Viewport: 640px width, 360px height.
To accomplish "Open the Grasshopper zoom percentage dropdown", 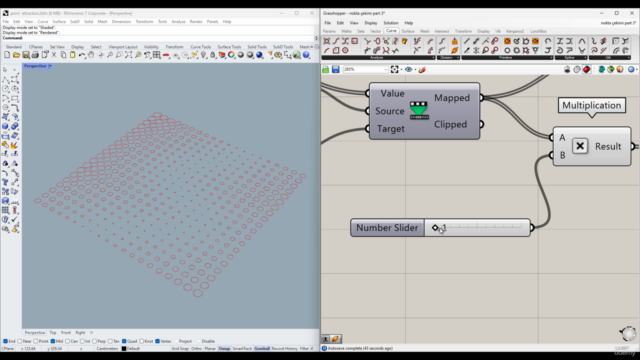I will (385, 70).
